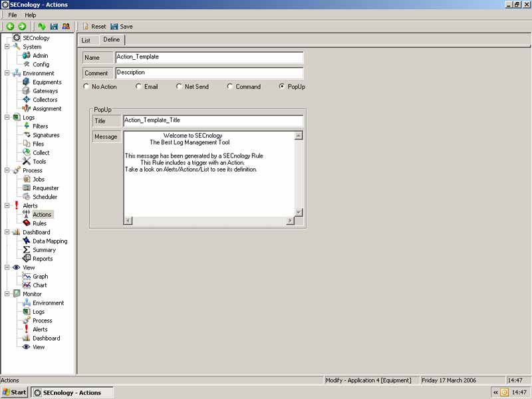532x399 pixels.
Task: Click the PopUp Title input field
Action: point(213,121)
